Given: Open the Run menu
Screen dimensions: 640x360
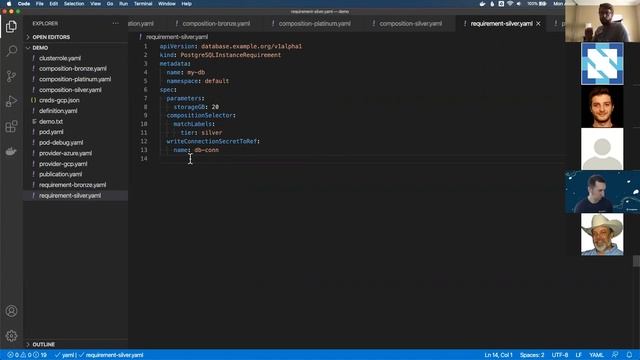Looking at the screenshot, I should [x=123, y=4].
